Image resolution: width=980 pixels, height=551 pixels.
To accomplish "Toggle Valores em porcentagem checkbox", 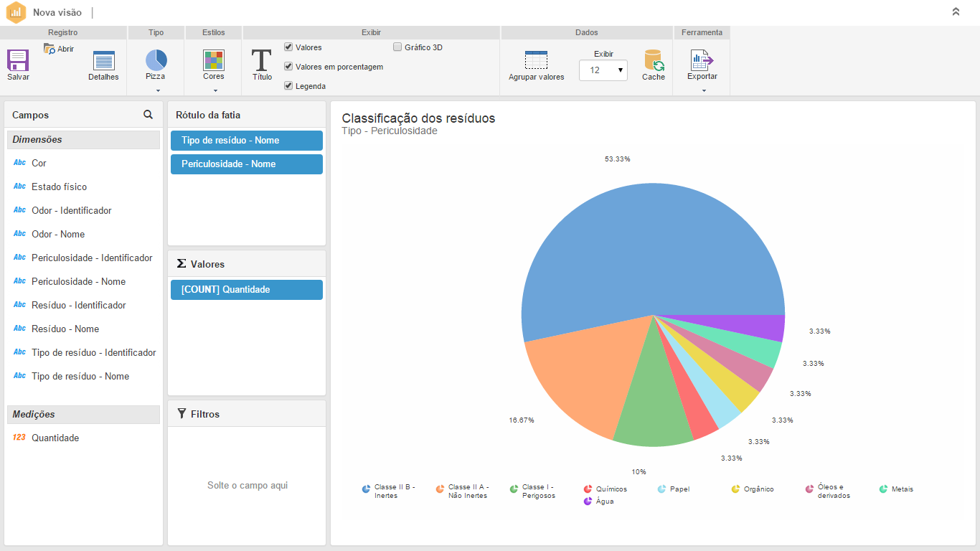I will (x=288, y=67).
